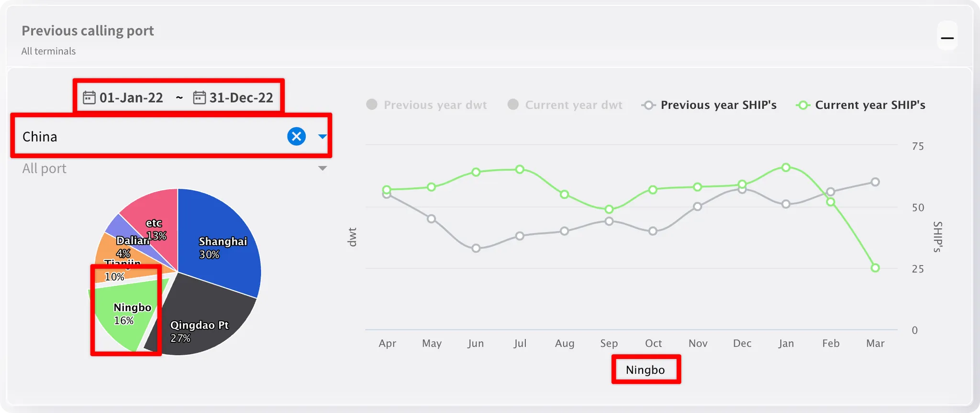Screen dimensions: 980x413
Task: Toggle Current year dwt legend series
Action: click(565, 105)
